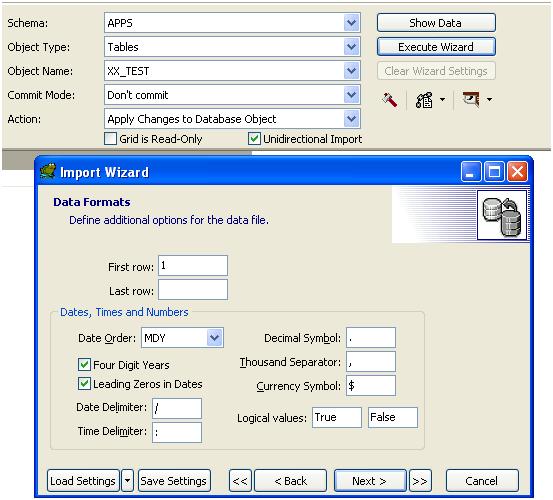Click the Currency Symbol field
Viewport: 553px width, 500px height.
(371, 385)
